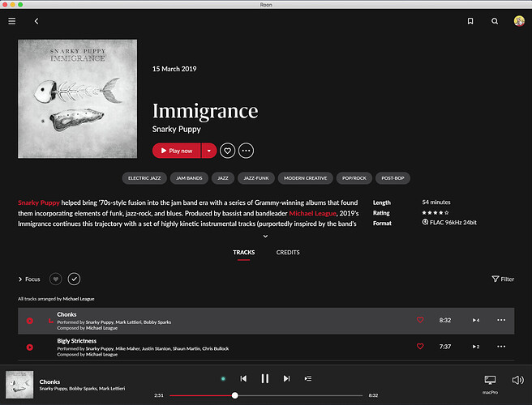Image resolution: width=532 pixels, height=405 pixels.
Task: Click the play icon for Bigly Strictness
Action: (30, 347)
